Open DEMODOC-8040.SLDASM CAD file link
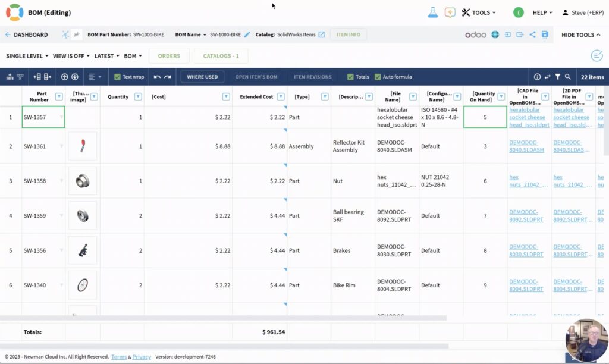Image resolution: width=609 pixels, height=364 pixels. click(526, 146)
